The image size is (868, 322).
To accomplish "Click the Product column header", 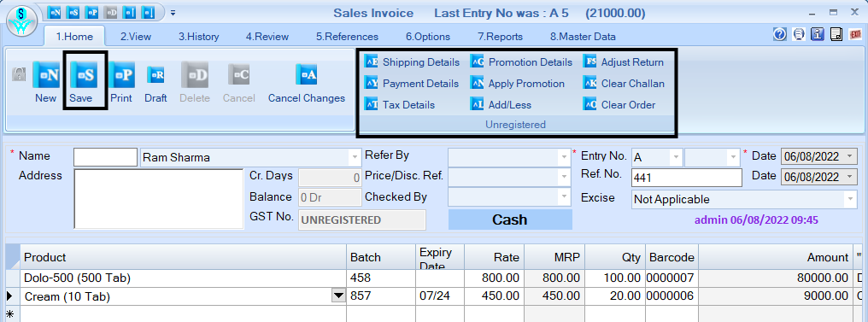I will click(x=184, y=257).
